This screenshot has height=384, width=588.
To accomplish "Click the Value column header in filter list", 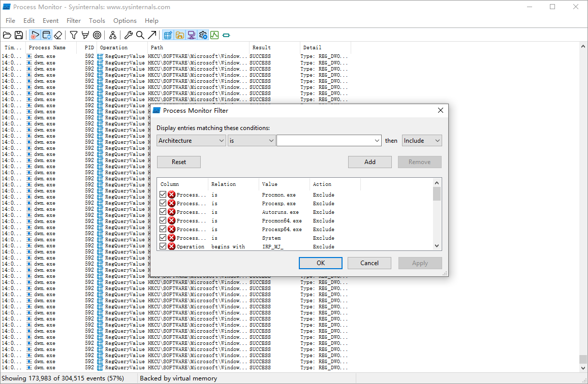I will tap(284, 184).
